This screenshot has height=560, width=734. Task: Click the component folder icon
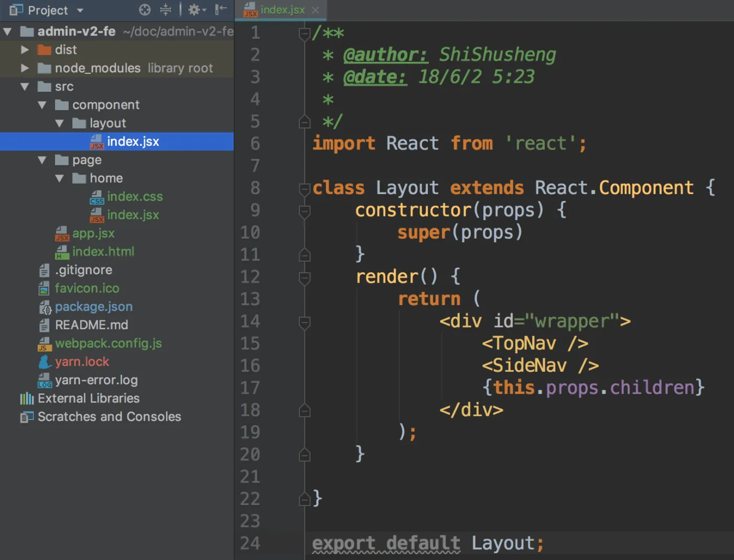pyautogui.click(x=62, y=105)
